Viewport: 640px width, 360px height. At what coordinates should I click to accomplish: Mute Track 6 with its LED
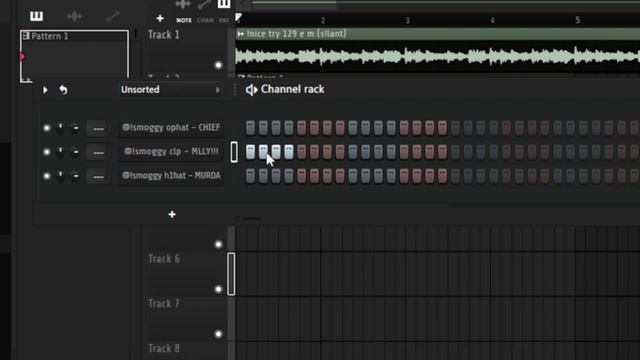218,289
